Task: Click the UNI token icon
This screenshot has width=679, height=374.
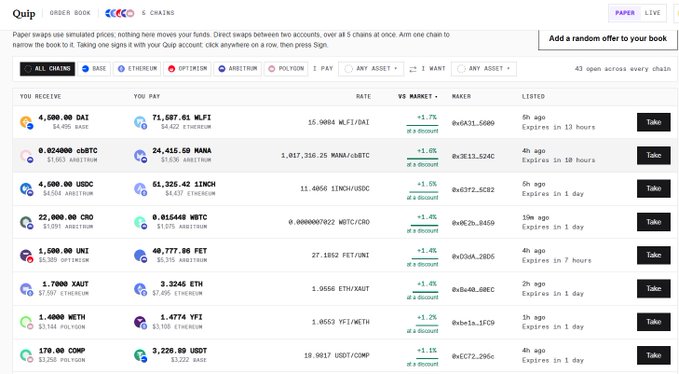Action: click(26, 256)
